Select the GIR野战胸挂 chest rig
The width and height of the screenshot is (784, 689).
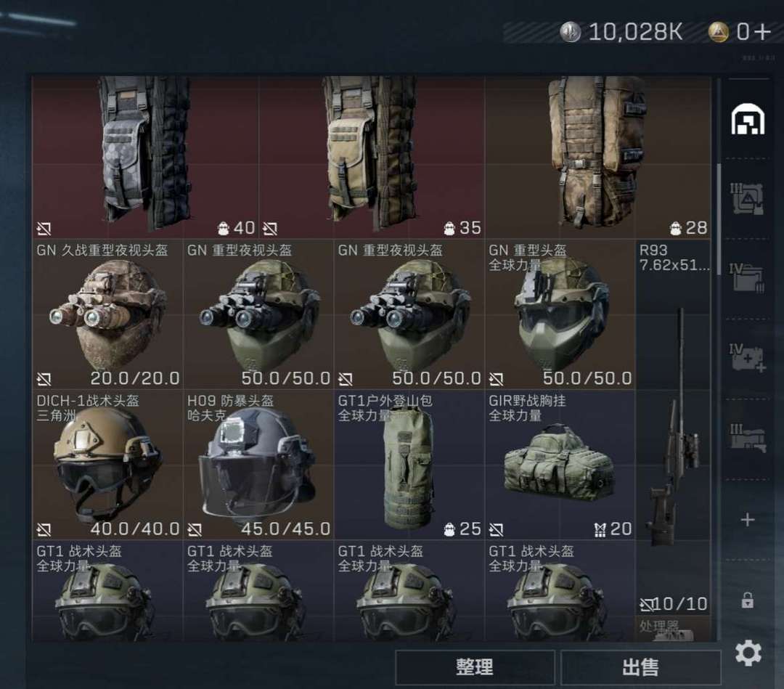560,465
